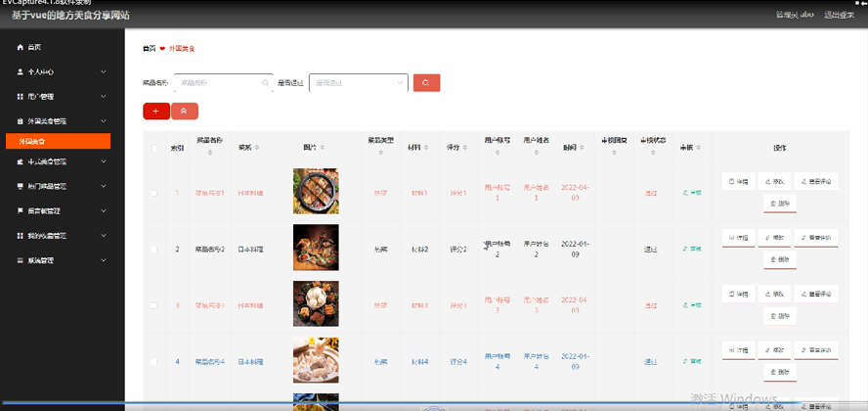
Task: Check the checkbox for row 1
Action: click(x=153, y=194)
